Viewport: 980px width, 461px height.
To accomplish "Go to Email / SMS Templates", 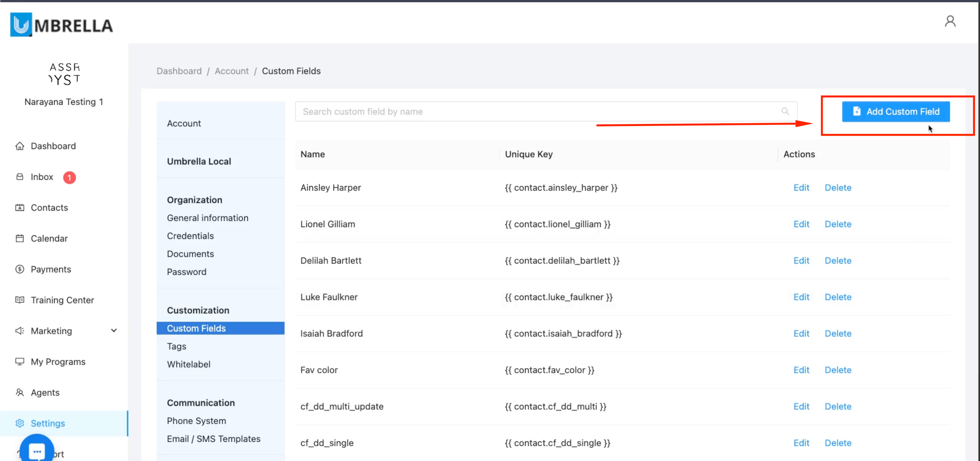I will click(x=213, y=439).
